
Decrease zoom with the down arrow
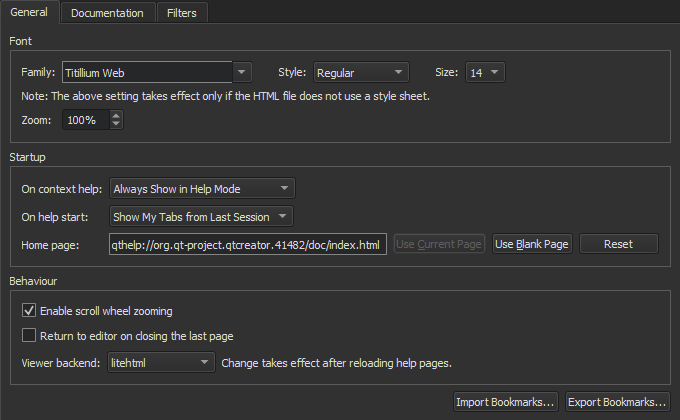117,125
